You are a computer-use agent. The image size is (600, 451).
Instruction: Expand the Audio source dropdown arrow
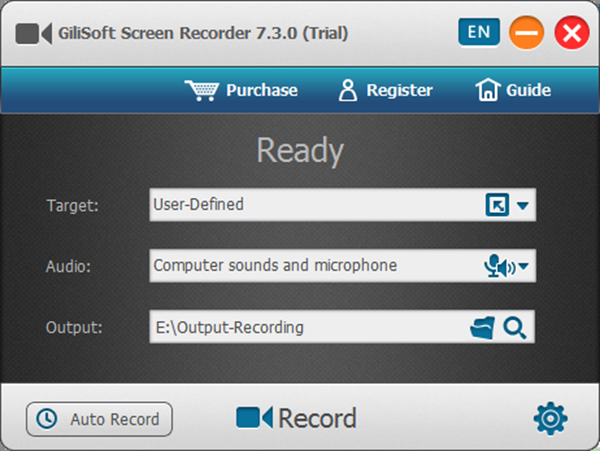pyautogui.click(x=523, y=267)
